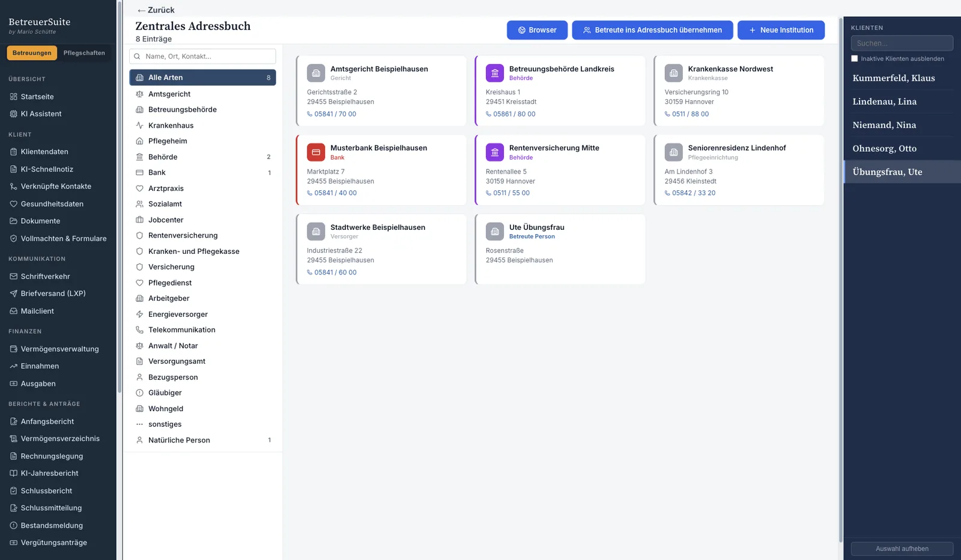Filter by Pflegeheim category
Viewport: 961px width, 560px height.
coord(202,141)
